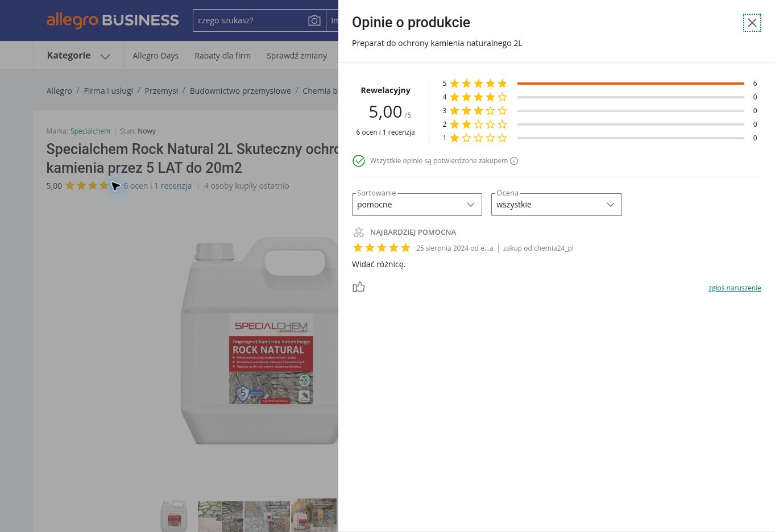Screen dimensions: 775x532
Task: Close the product reviews panel
Action: [x=752, y=23]
